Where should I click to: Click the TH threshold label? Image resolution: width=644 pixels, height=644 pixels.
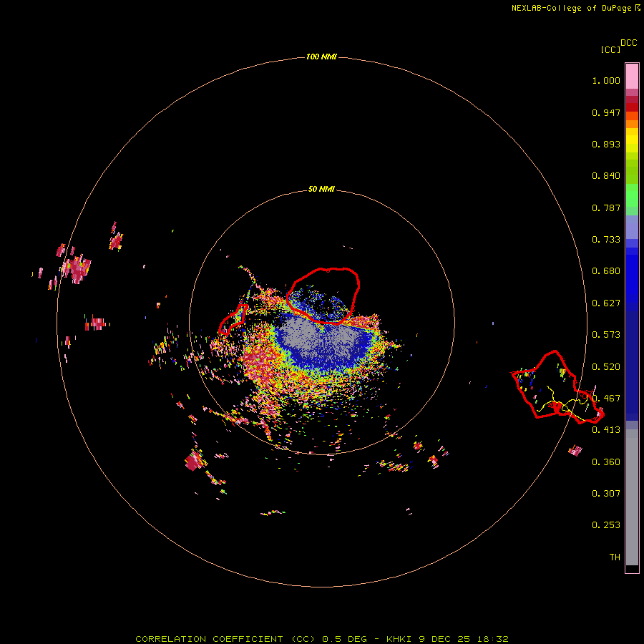coord(615,557)
